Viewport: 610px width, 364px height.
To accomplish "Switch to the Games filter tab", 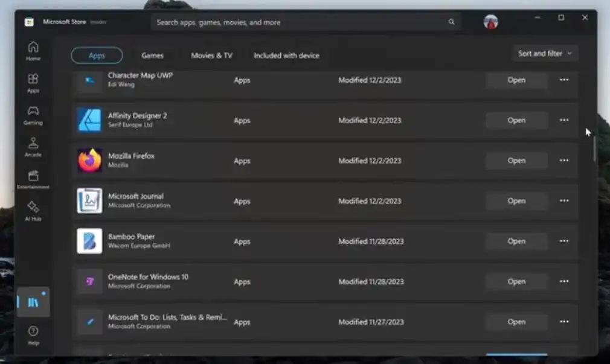I will point(152,56).
